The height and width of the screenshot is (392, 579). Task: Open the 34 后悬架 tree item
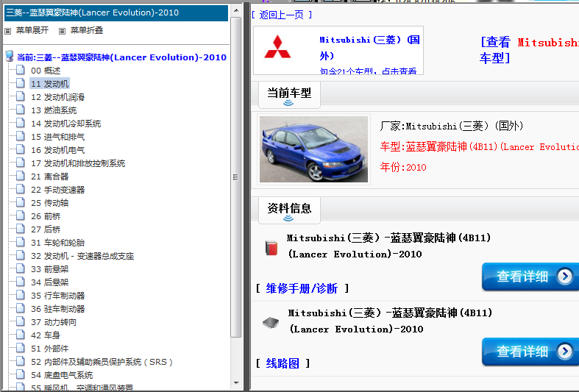(x=50, y=282)
